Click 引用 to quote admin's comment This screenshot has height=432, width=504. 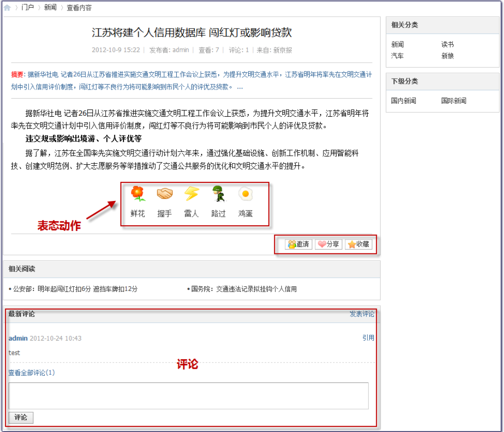coord(368,338)
